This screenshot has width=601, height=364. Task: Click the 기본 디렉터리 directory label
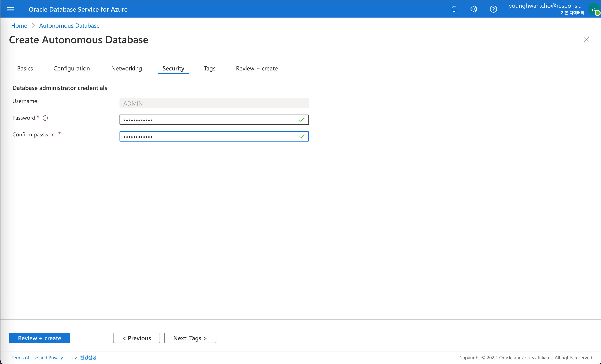point(572,13)
